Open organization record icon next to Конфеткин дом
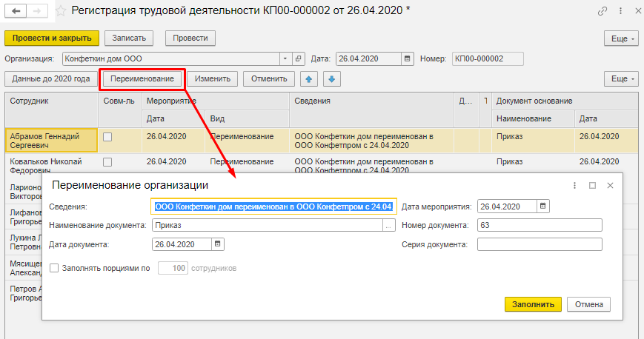The width and height of the screenshot is (644, 339). [x=298, y=58]
